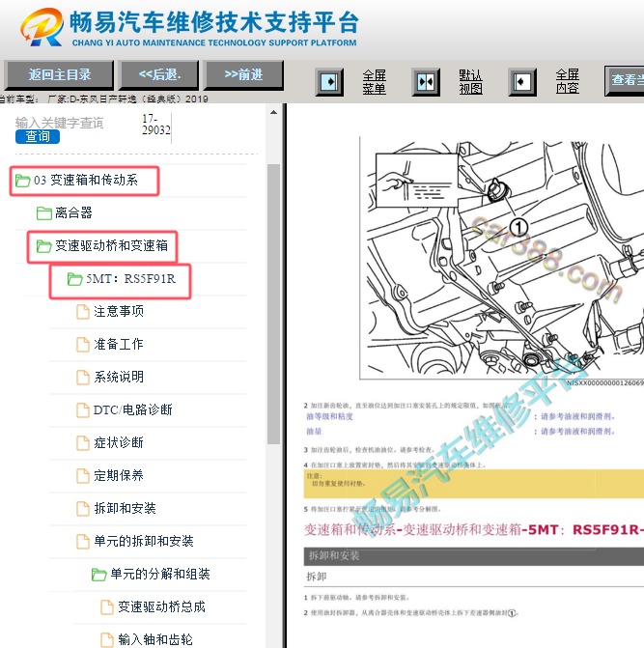
Task: Collapse the 03 变速箱和传动系 folder
Action: tap(85, 181)
